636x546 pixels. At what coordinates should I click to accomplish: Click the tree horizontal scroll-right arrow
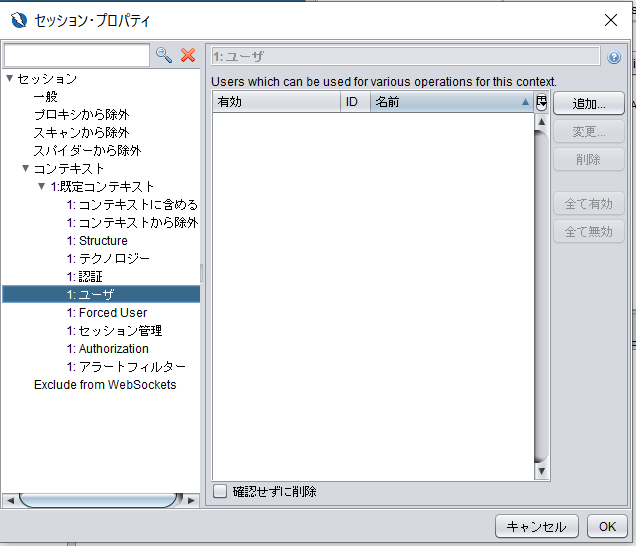[x=191, y=500]
